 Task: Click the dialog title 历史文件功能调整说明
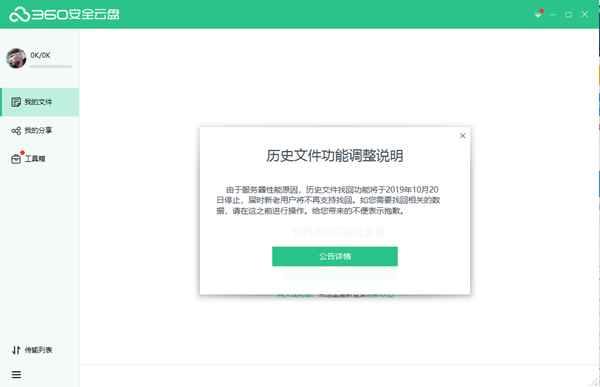(x=335, y=156)
